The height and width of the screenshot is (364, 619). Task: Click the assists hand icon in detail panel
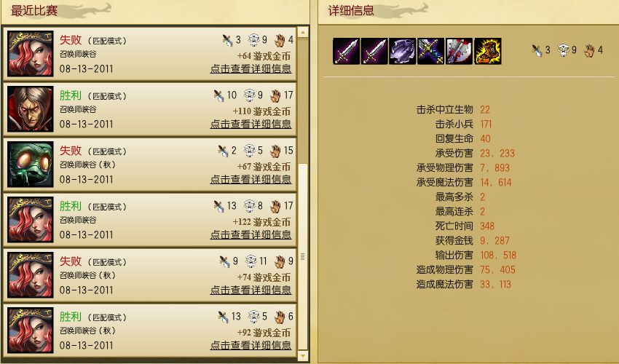pyautogui.click(x=589, y=50)
